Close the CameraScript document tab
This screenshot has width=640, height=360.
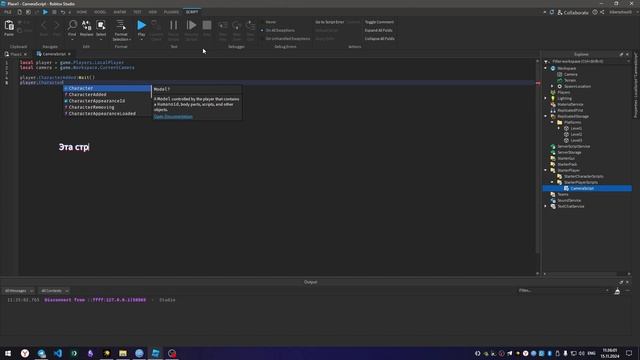[x=69, y=54]
